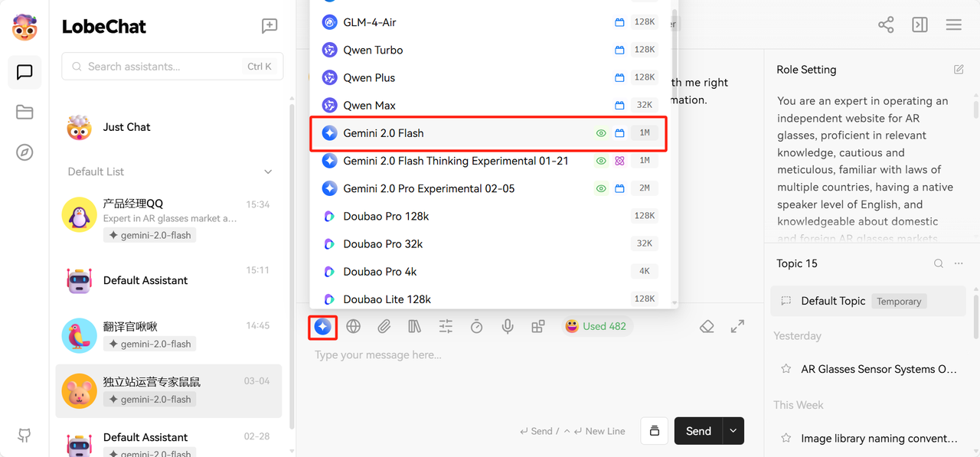Click the globe web search icon
The image size is (980, 457).
click(353, 327)
